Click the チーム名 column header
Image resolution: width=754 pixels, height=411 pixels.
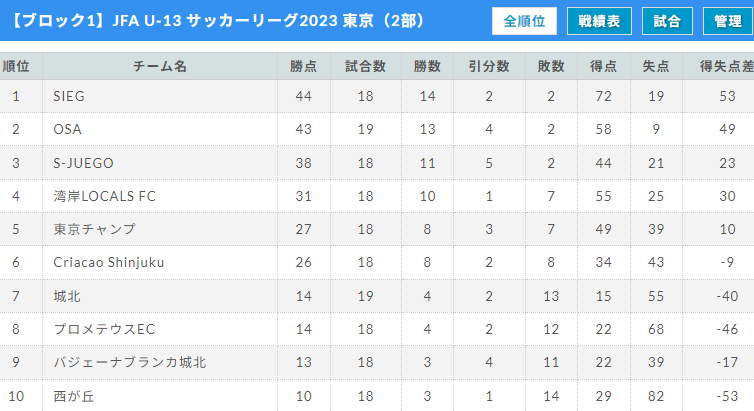[160, 66]
